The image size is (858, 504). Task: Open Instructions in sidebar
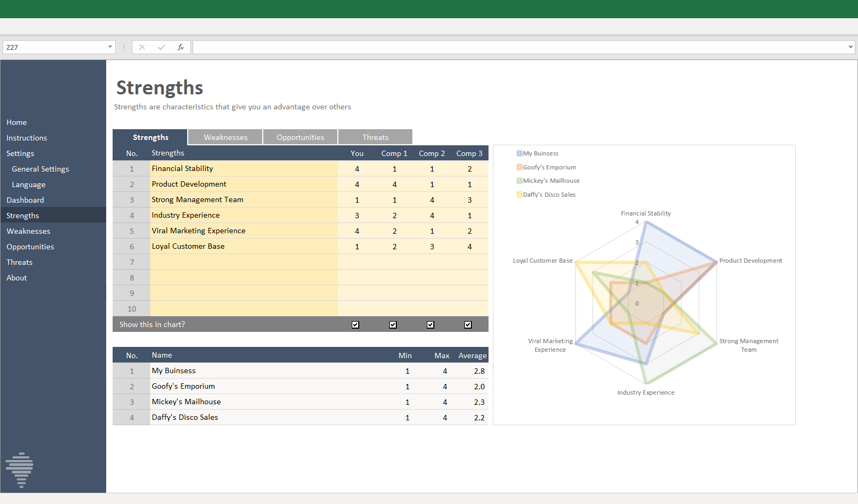pos(27,138)
